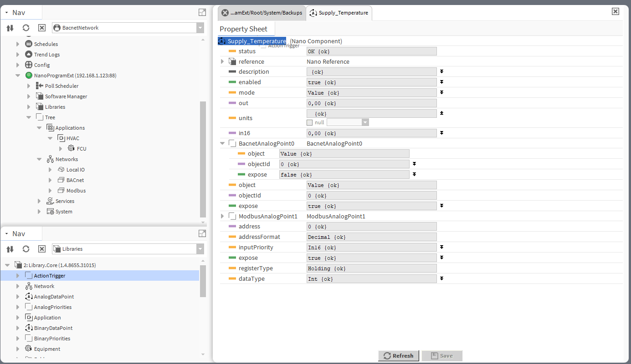This screenshot has width=631, height=364.
Task: Select the FCU gear icon in the tree
Action: (71, 148)
